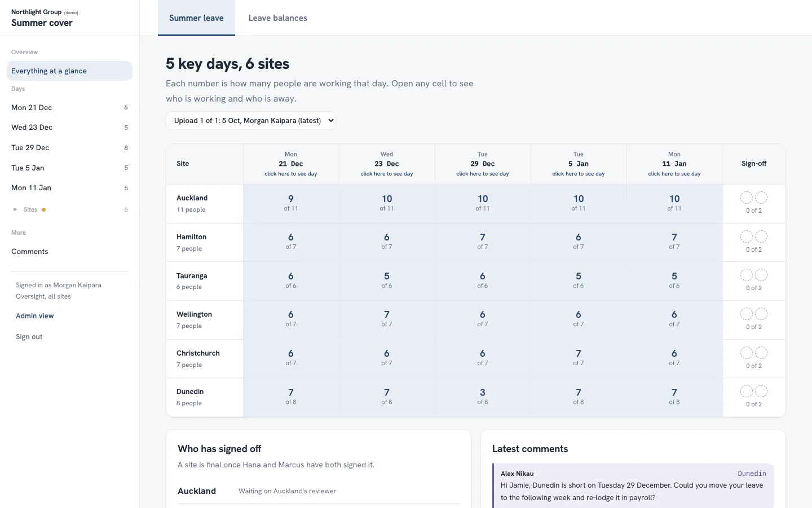
Task: Go to Mon 11 Jan in sidebar
Action: (x=69, y=188)
